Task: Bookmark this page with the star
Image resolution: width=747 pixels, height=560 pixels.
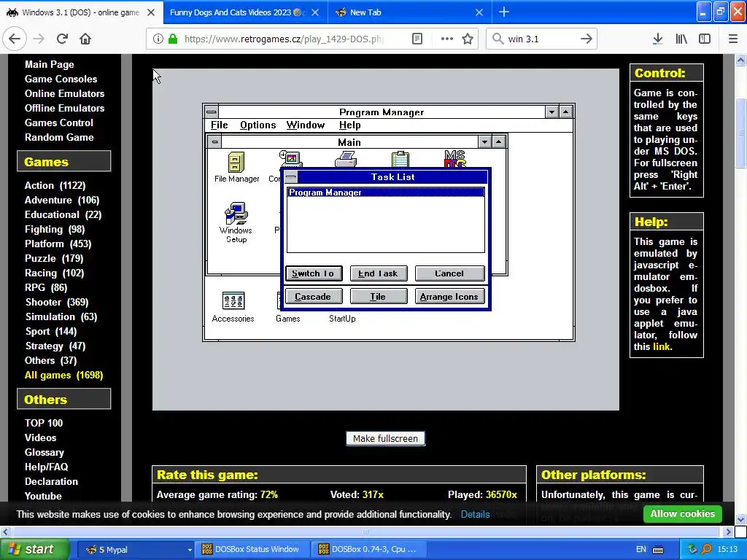Action: point(468,39)
